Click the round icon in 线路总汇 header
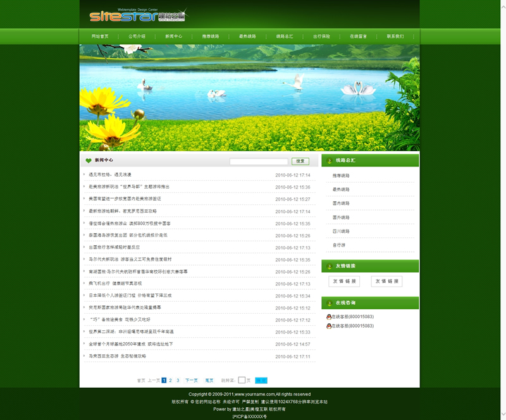The width and height of the screenshot is (506, 420). point(329,161)
